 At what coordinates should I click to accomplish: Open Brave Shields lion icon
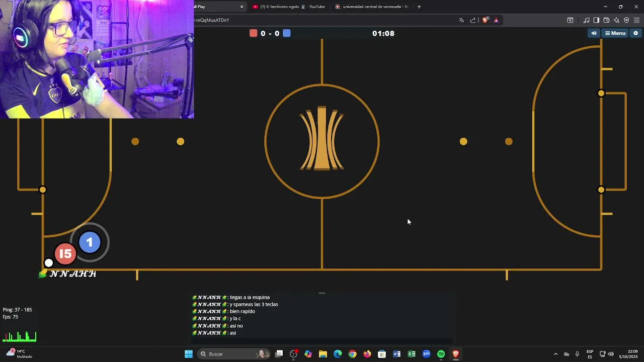coord(485,20)
